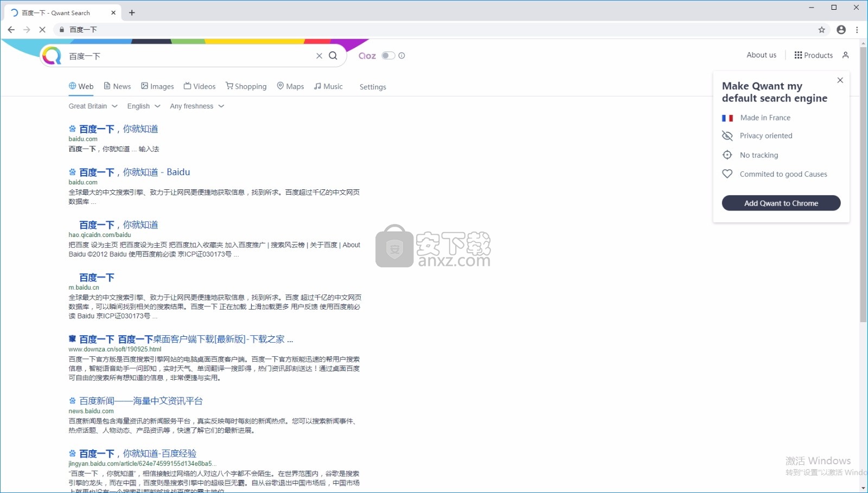Open the m.baidu.cn 百度一下 result
This screenshot has width=868, height=493.
coord(97,278)
